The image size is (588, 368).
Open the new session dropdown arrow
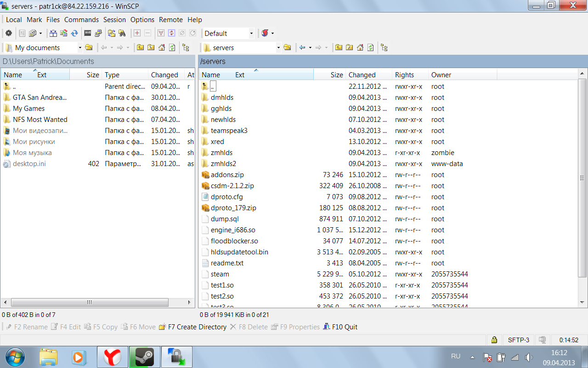point(272,33)
